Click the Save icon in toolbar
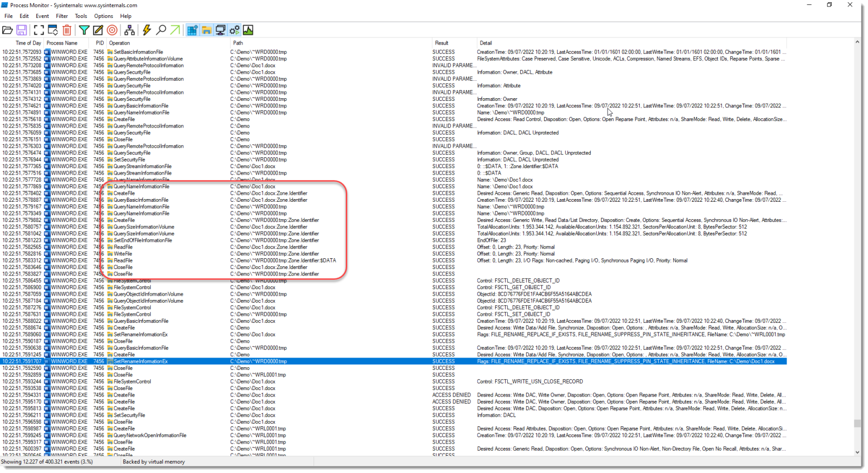Screen dimensions: 868x473 (x=22, y=30)
